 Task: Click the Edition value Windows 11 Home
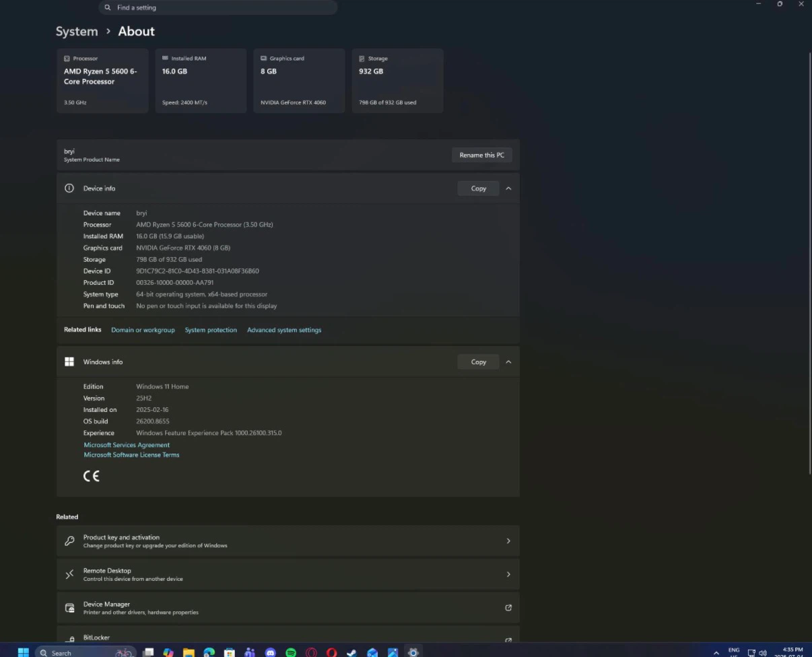[x=162, y=387]
